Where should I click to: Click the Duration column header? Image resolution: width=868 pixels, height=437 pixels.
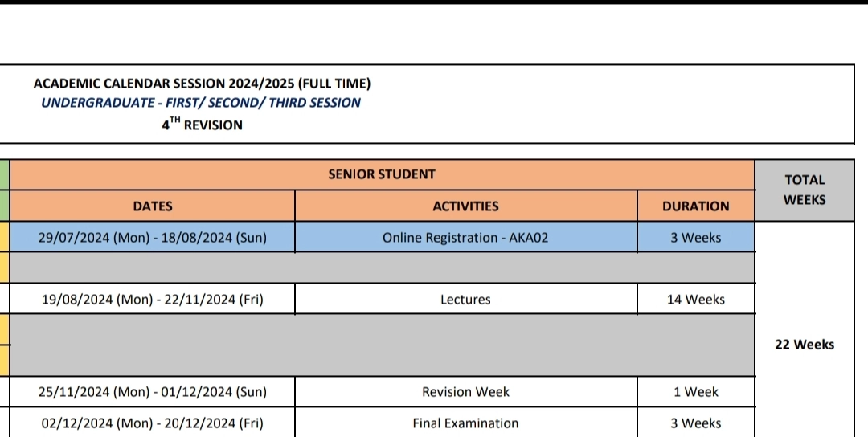point(696,206)
